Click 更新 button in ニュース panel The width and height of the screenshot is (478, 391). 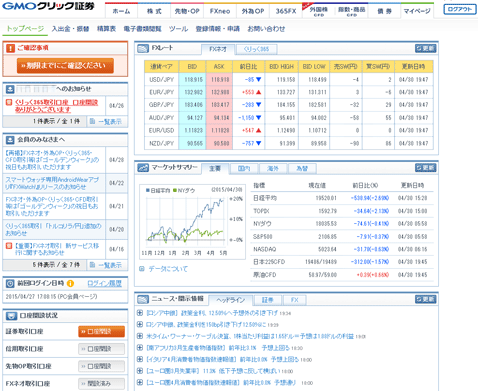point(426,299)
